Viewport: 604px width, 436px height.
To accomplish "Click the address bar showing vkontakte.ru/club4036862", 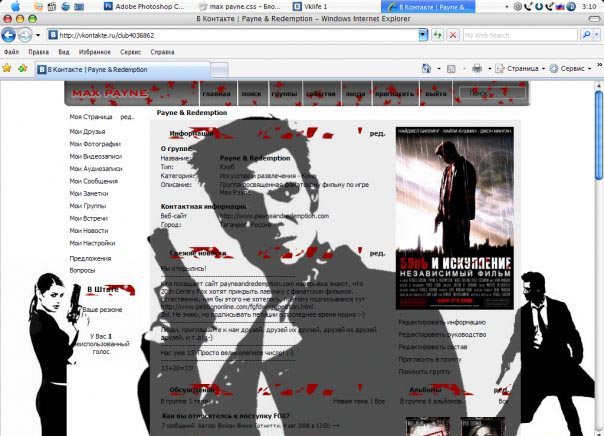I will 233,35.
